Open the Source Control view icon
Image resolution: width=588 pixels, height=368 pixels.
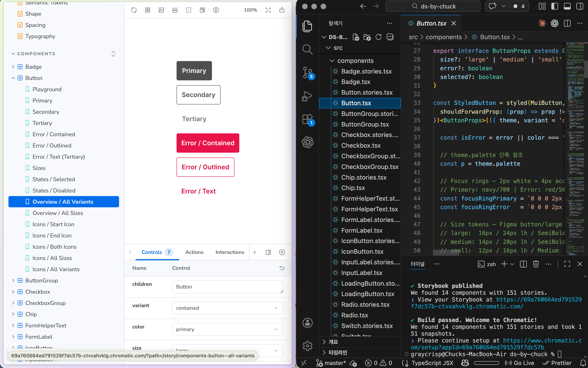pyautogui.click(x=307, y=72)
